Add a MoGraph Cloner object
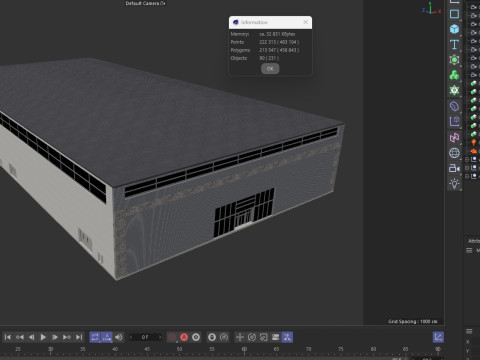Image resolution: width=480 pixels, height=360 pixels. click(x=454, y=75)
